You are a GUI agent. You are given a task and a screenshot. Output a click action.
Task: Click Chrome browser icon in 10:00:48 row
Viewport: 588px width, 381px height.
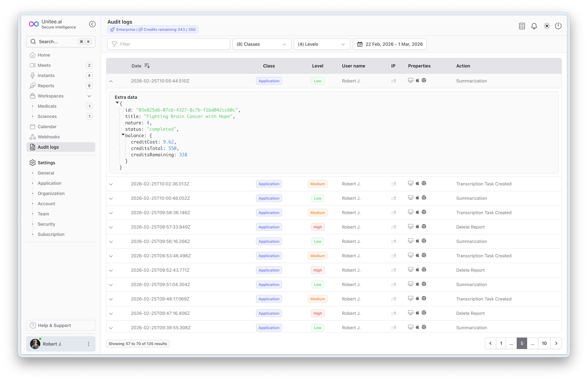(424, 197)
